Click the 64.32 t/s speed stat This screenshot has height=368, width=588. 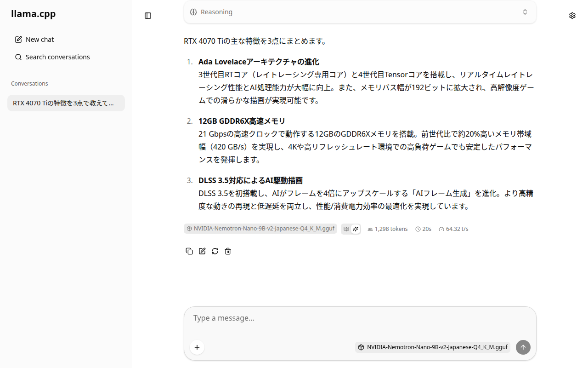(453, 229)
